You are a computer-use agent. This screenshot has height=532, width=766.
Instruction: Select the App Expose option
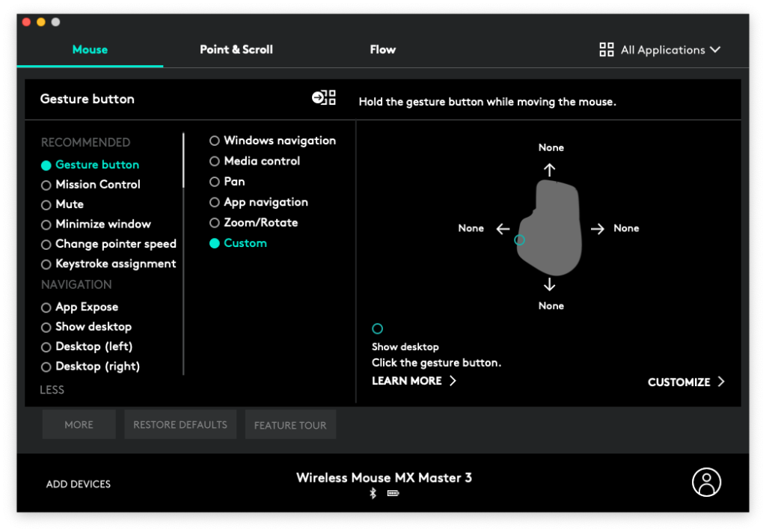tap(80, 307)
